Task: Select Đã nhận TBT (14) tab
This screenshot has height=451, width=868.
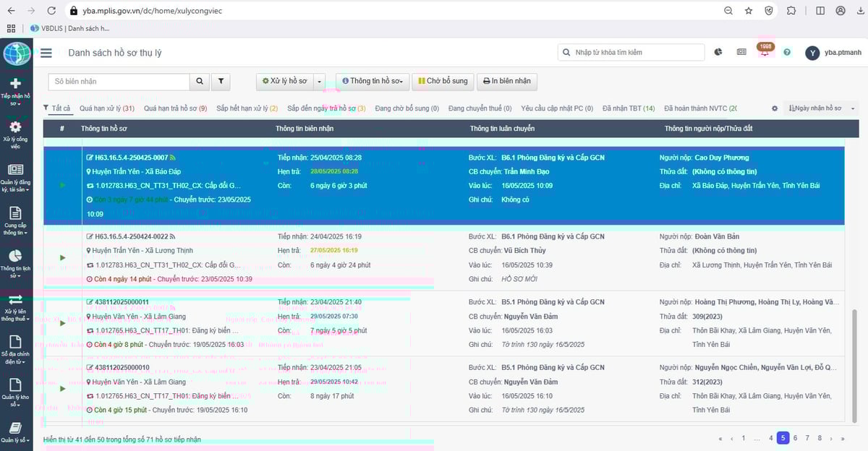Action: pos(629,108)
